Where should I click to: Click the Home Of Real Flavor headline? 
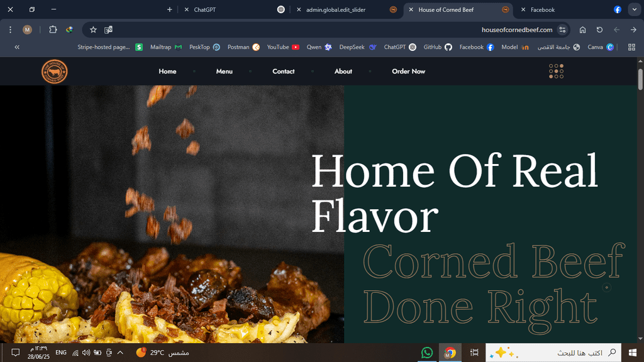455,194
